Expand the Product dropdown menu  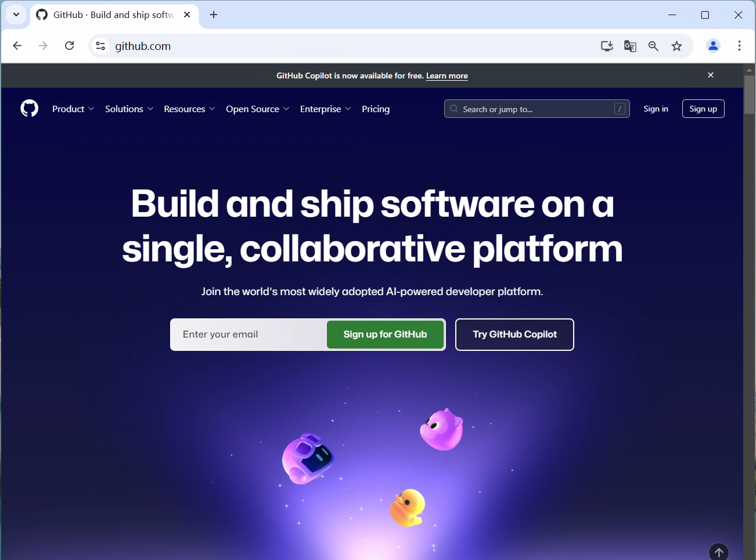point(73,109)
